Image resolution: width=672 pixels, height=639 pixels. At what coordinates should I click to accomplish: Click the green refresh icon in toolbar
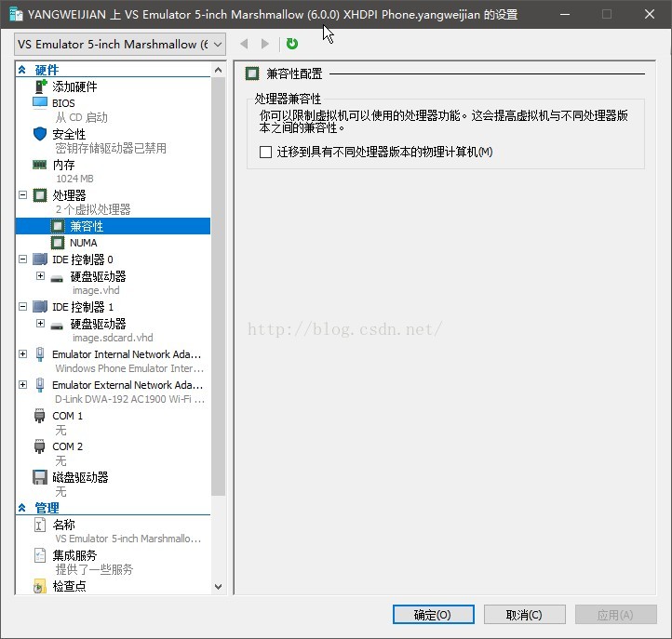(292, 44)
